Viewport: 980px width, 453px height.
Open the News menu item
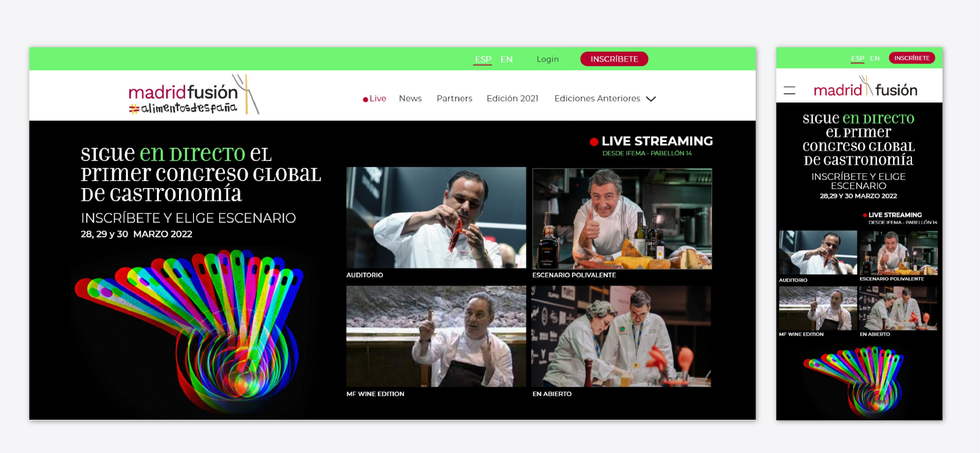point(410,98)
